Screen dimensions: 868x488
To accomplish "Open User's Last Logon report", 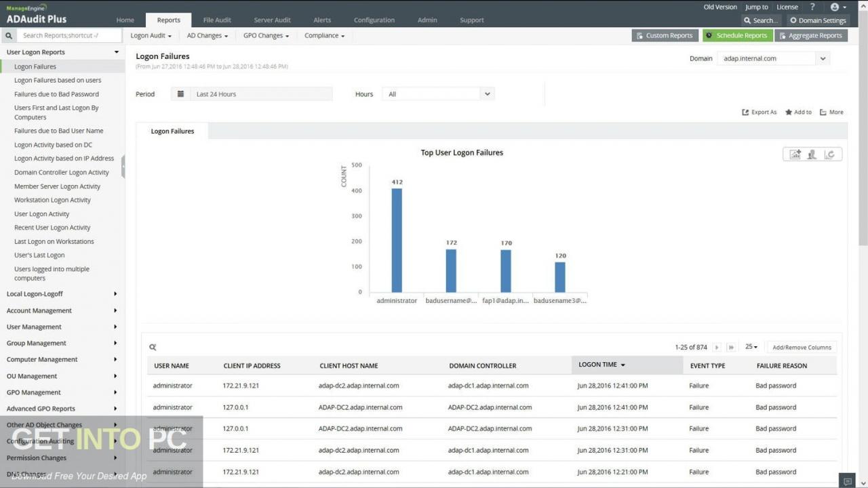I will (39, 256).
